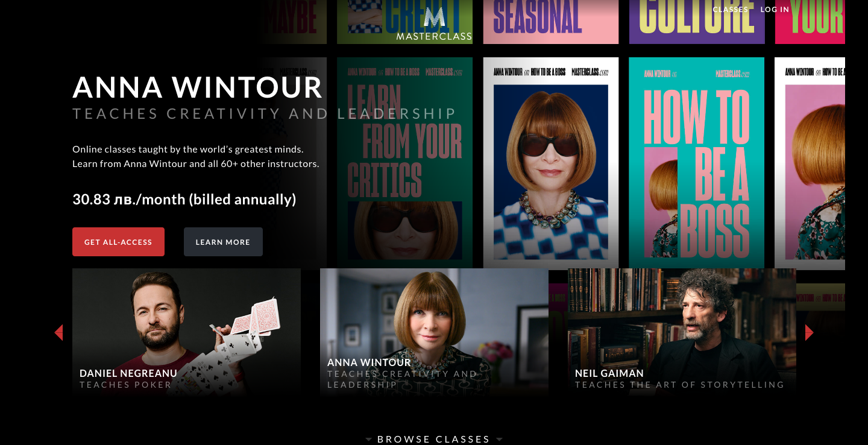Open the Anna Wintour class thumbnail

coord(434,332)
